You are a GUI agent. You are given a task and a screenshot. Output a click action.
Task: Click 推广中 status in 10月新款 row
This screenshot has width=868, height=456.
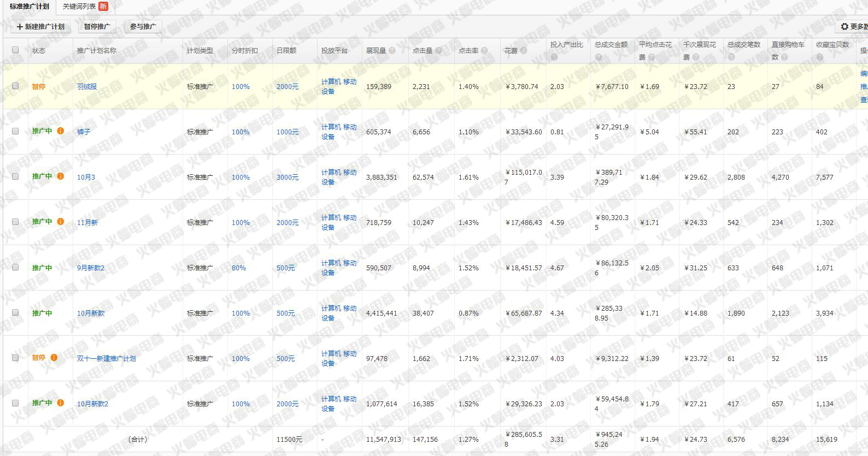(x=42, y=313)
